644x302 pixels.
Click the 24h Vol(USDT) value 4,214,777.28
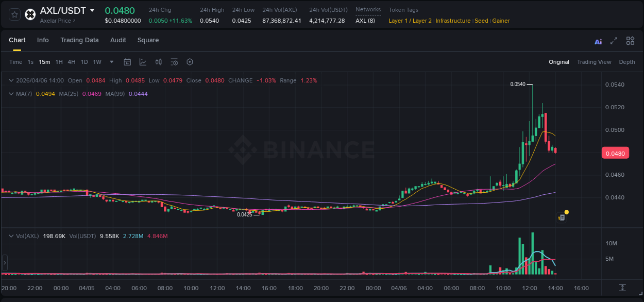click(x=327, y=21)
